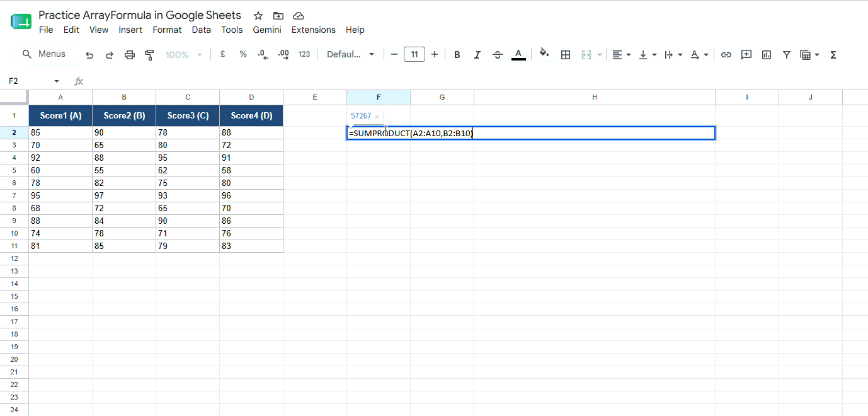Click the document title text
This screenshot has width=868, height=416.
click(x=140, y=15)
